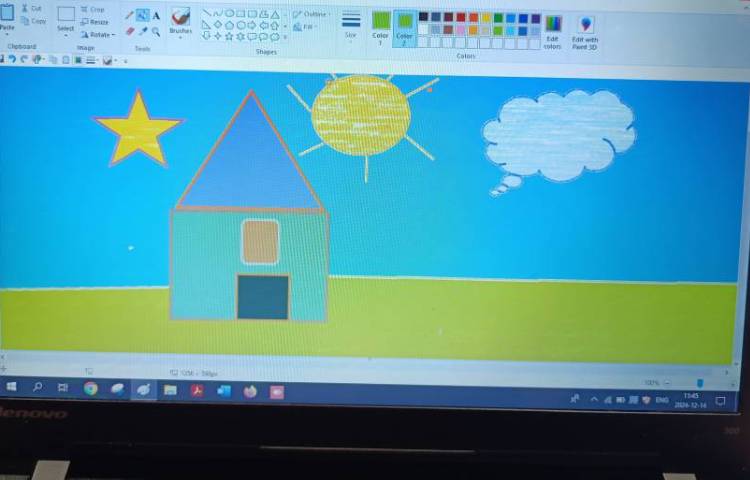This screenshot has width=750, height=480.
Task: Activate the Color picker eyedropper tool
Action: click(x=143, y=31)
